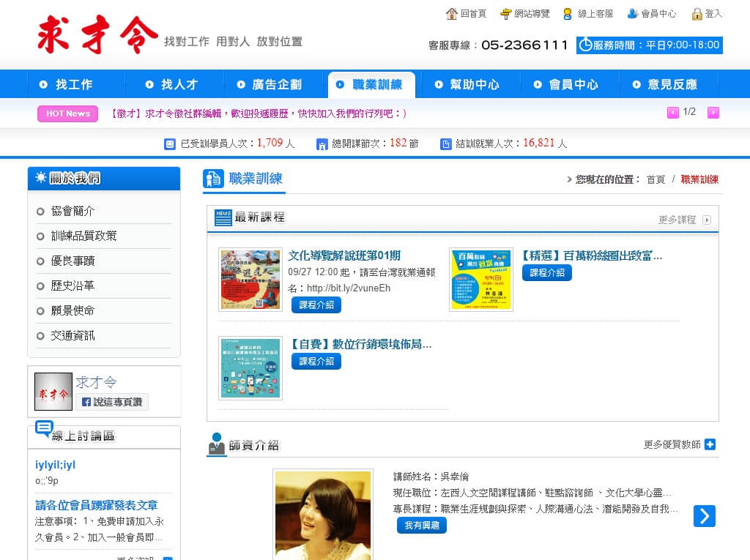The height and width of the screenshot is (560, 750).
Task: Click 課程介紹 for 數位行銷環境佈局
Action: tap(316, 361)
